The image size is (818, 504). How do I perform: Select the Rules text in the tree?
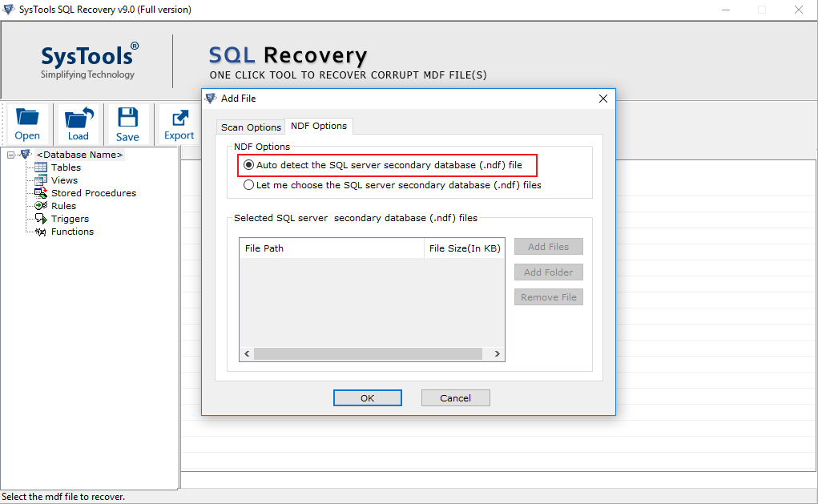pyautogui.click(x=63, y=206)
